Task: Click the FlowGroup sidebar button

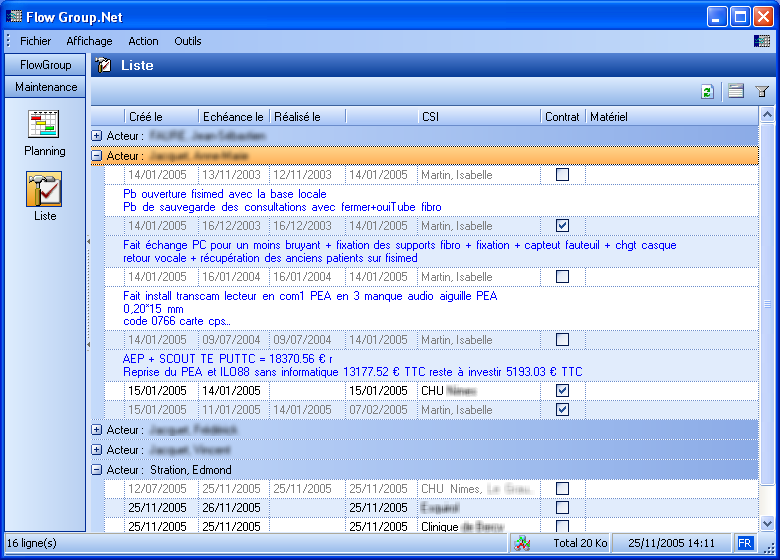Action: (x=45, y=65)
